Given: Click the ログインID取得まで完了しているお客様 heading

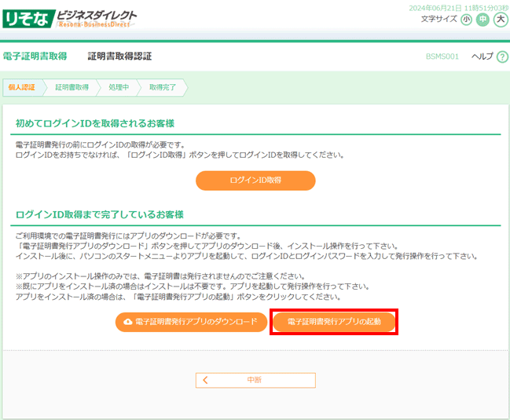Looking at the screenshot, I should 100,214.
